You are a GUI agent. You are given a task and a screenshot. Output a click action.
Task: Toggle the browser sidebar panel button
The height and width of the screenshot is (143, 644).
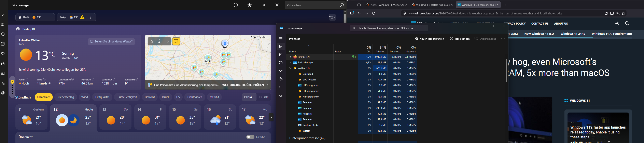pos(352,13)
